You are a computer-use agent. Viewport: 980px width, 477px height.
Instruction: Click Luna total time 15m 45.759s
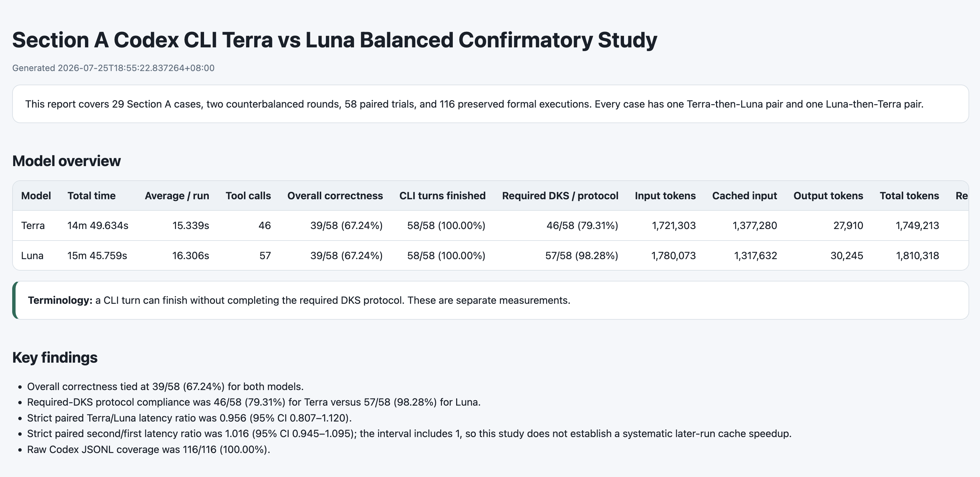(x=97, y=256)
